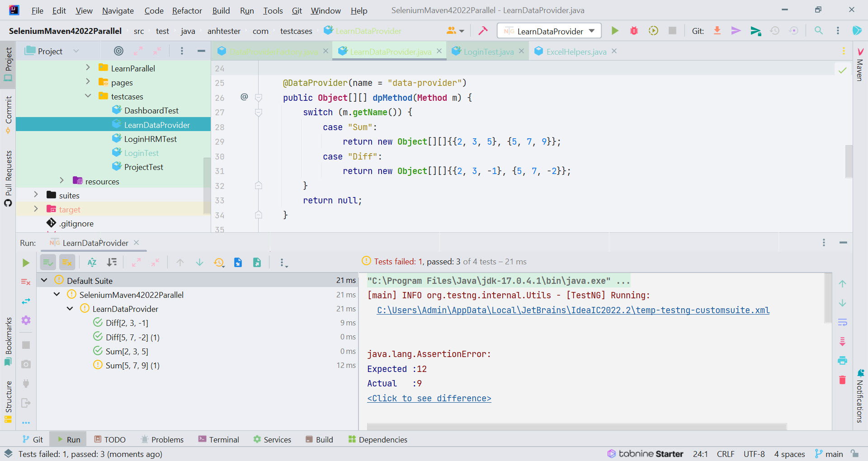This screenshot has width=868, height=461.
Task: Open the LearnDataProvider run configuration dropdown
Action: pos(549,31)
